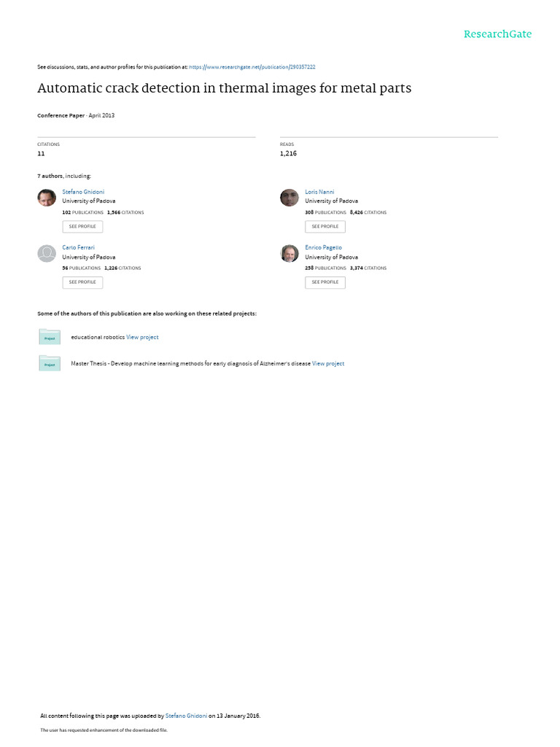
Task: Click uploader Stefano Ghidoni link in footer
Action: pyautogui.click(x=186, y=716)
